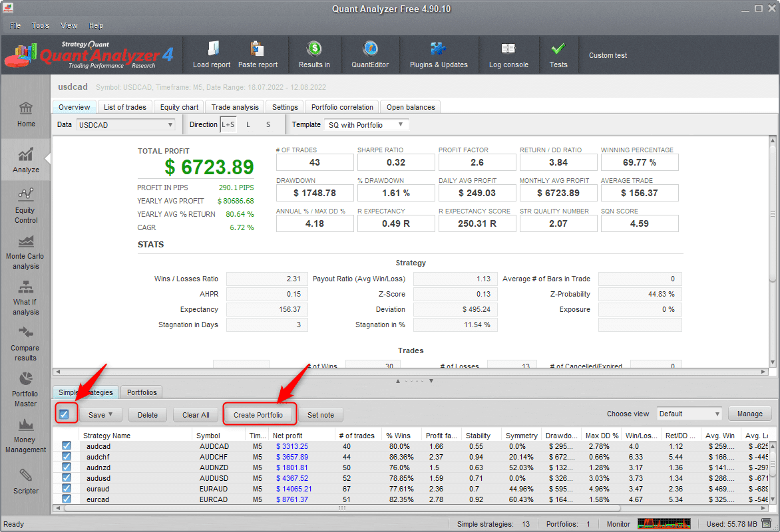Click the overview panel horizontal scrollbar
The image size is (780, 532).
click(411, 372)
